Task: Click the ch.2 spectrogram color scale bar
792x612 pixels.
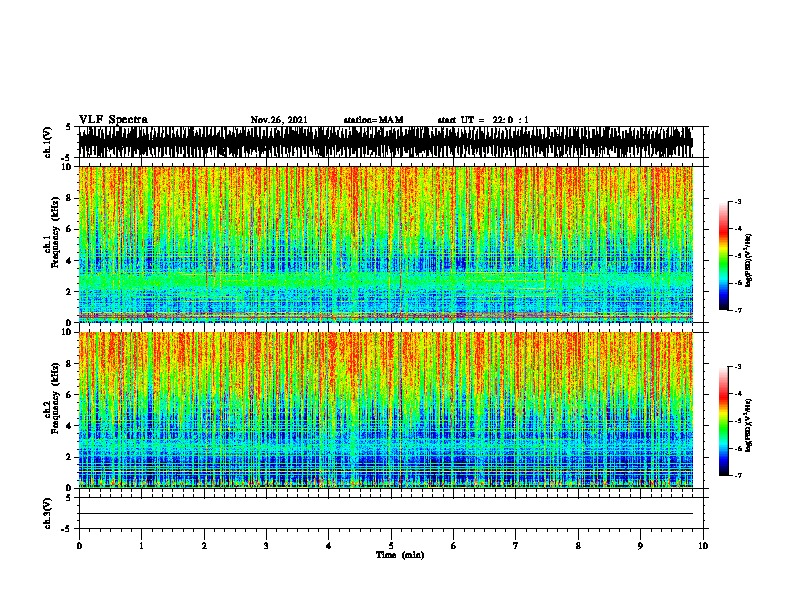Action: pos(724,421)
